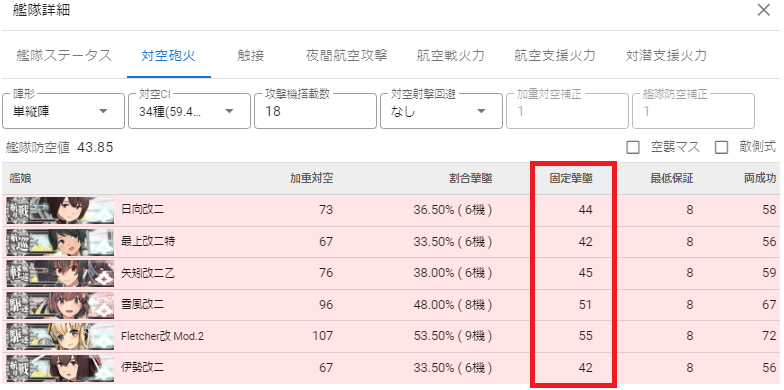Click 固定撃墜 value 55 for Fletcher改
Image resolution: width=784 pixels, height=390 pixels.
click(x=586, y=336)
